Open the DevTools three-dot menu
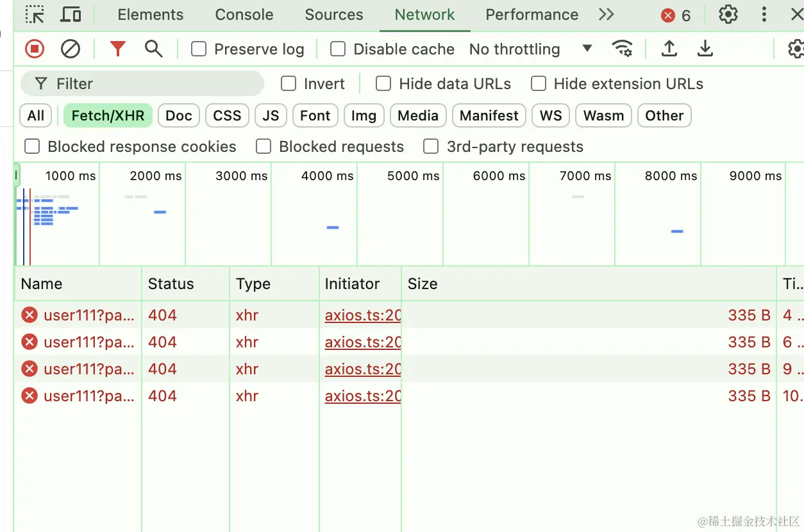The width and height of the screenshot is (804, 532). (x=764, y=15)
